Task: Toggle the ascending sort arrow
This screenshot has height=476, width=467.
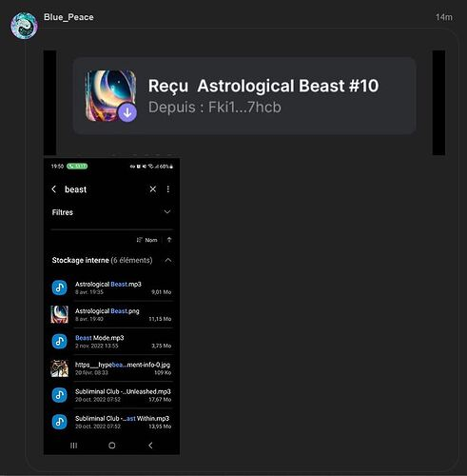Action: [x=169, y=240]
